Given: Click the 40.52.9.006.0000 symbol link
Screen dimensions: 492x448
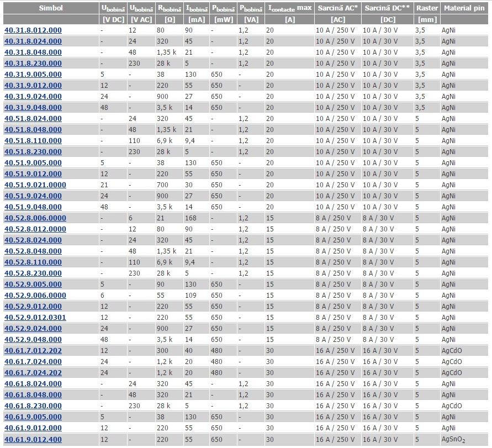Looking at the screenshot, I should (35, 296).
